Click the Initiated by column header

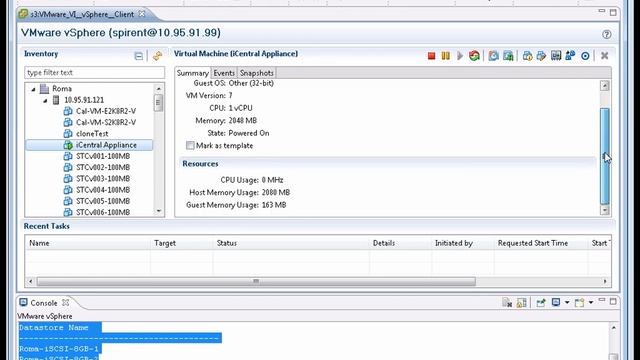pos(462,243)
